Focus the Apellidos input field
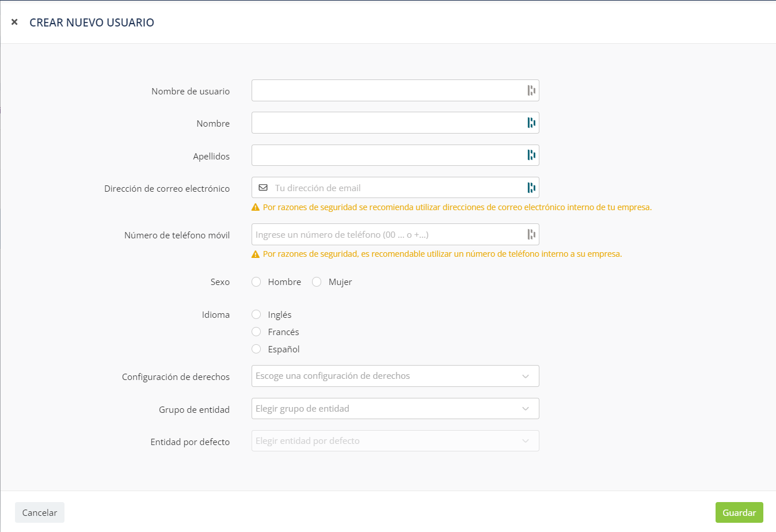Screen dimensions: 776x532 coord(395,155)
